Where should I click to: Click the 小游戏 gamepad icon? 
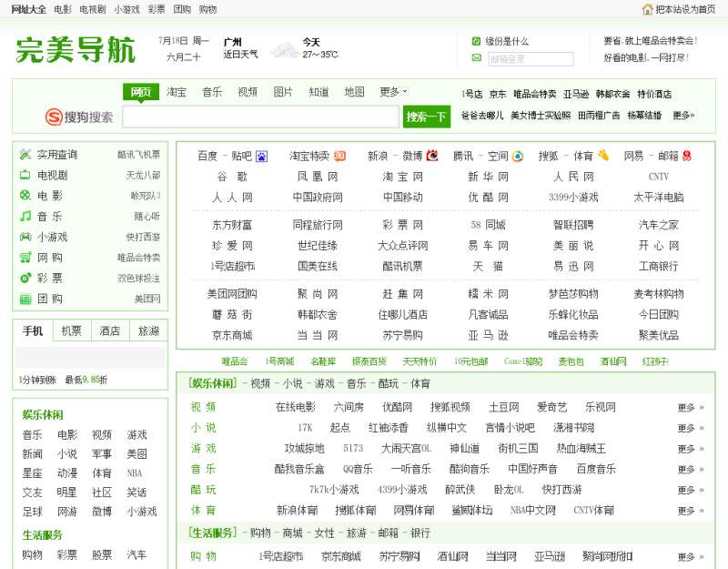pyautogui.click(x=25, y=237)
